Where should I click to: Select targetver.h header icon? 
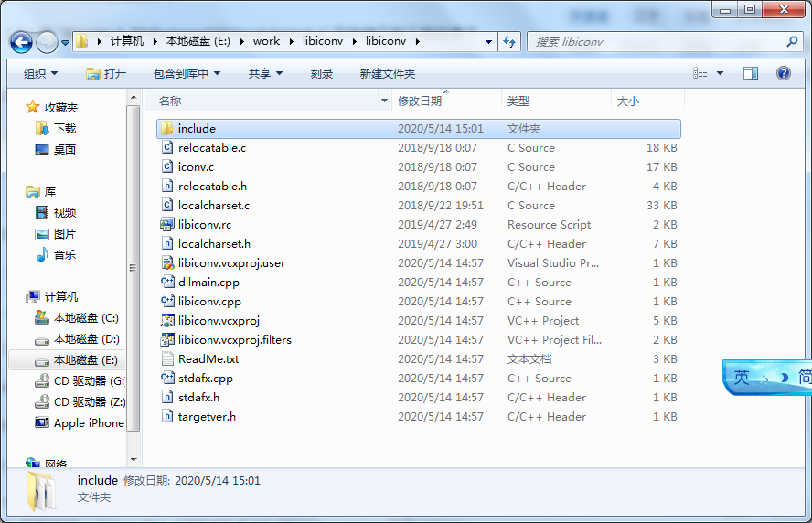click(x=166, y=416)
